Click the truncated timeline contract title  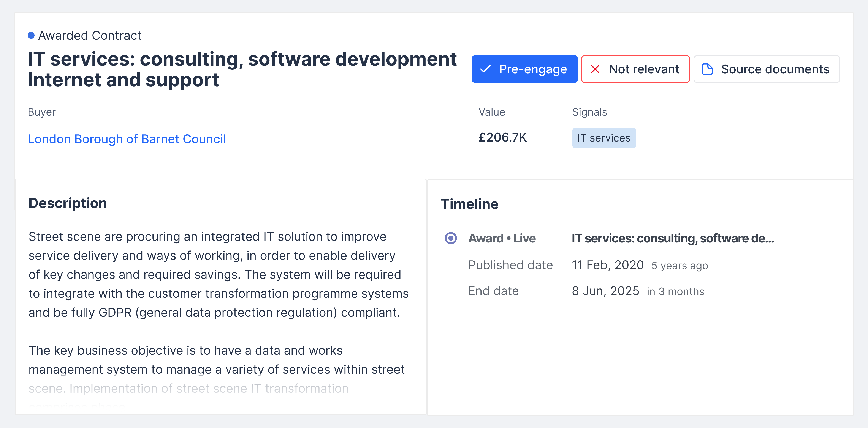click(x=673, y=238)
